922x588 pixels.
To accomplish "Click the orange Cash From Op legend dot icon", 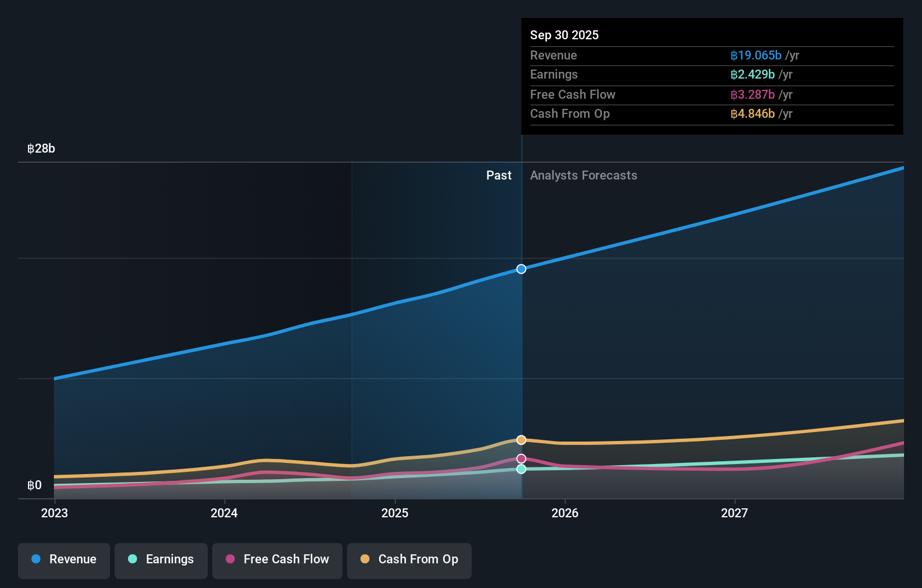I will click(365, 559).
